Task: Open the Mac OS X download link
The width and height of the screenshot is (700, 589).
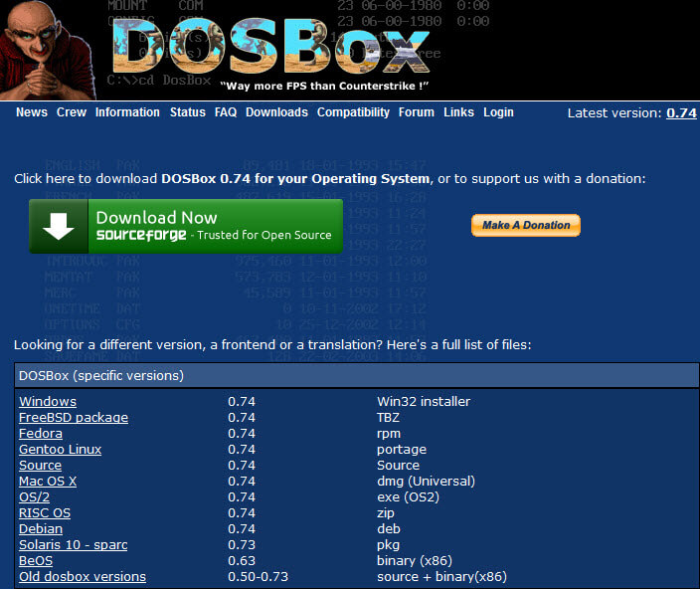Action: tap(48, 482)
